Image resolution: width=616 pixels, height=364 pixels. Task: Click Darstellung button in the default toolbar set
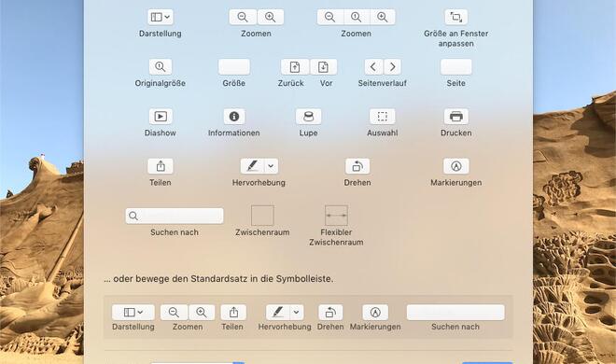pos(133,312)
